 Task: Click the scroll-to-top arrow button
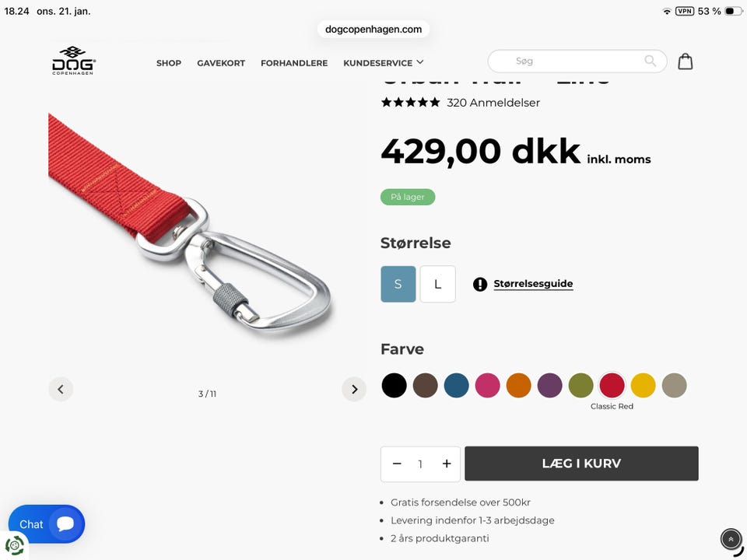(x=731, y=540)
